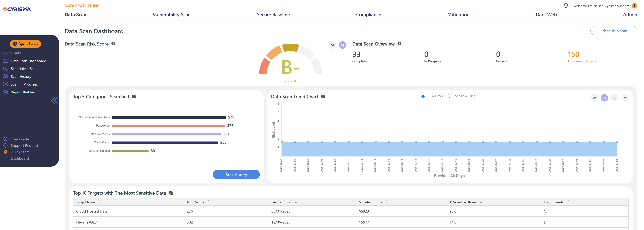Viewport: 644px width, 230px height.
Task: Open the Vulnerability Scan tab
Action: click(171, 14)
